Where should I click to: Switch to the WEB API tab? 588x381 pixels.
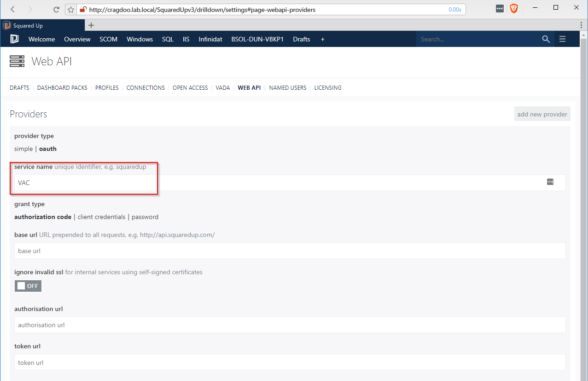[x=249, y=87]
